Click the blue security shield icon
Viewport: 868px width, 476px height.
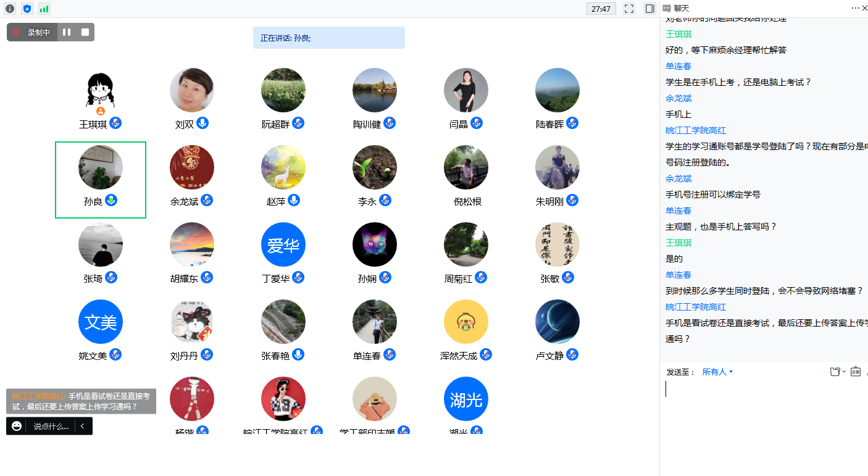pos(27,9)
